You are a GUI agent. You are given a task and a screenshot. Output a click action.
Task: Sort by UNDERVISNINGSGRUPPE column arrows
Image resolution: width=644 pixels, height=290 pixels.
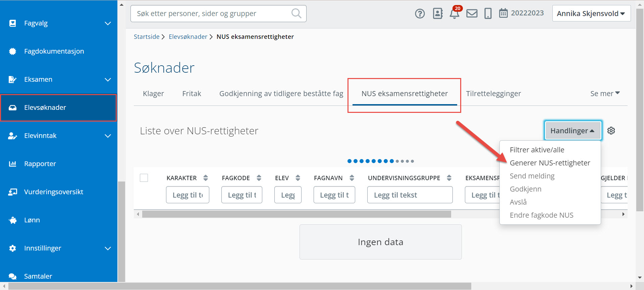click(x=449, y=178)
